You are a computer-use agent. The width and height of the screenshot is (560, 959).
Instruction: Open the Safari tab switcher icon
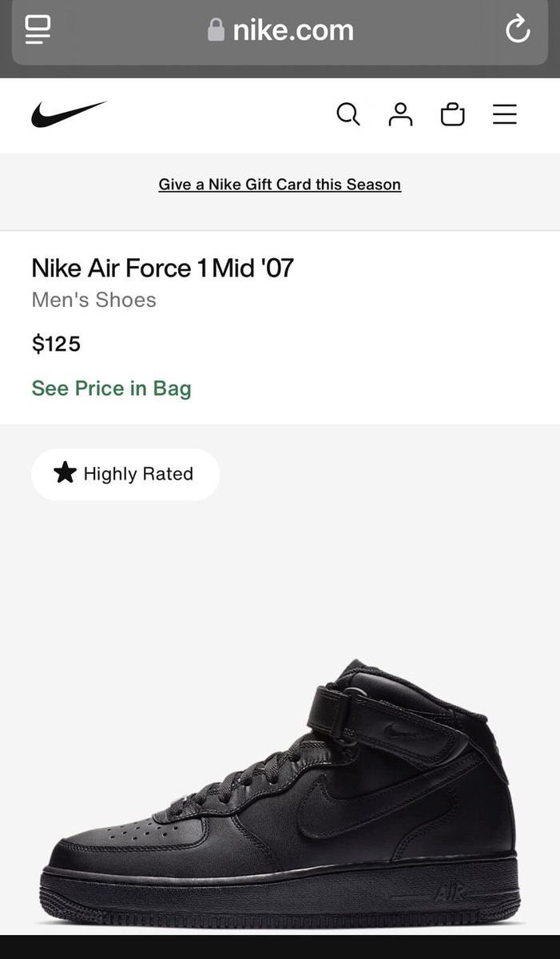(x=36, y=30)
